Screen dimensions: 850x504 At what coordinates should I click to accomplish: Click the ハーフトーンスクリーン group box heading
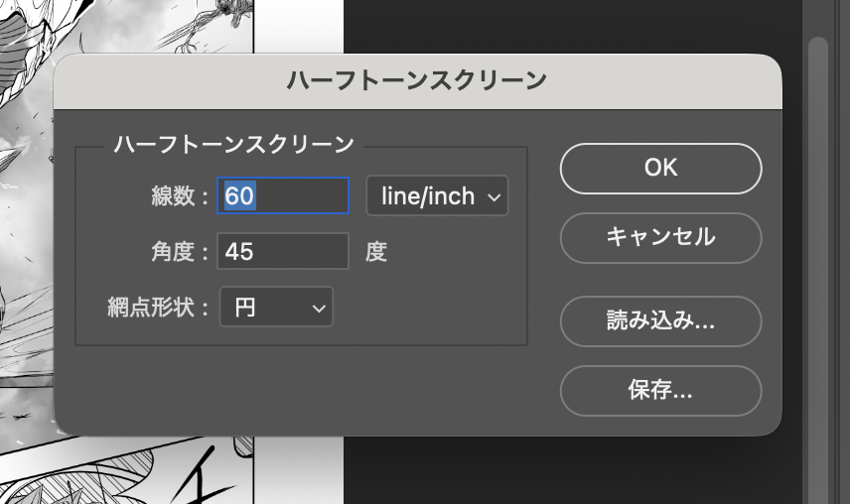tap(233, 145)
